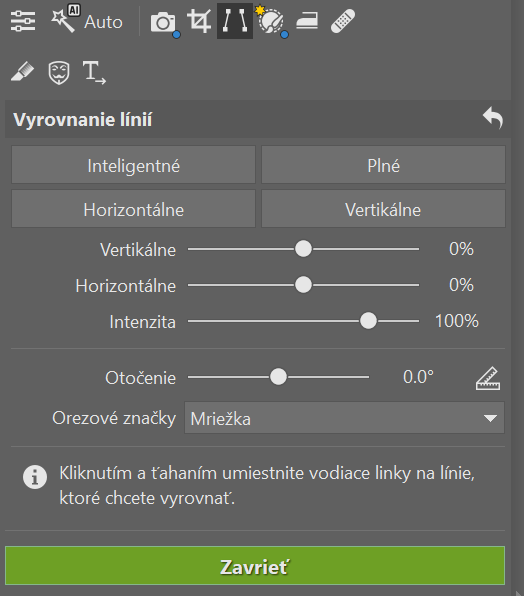Choose the selection brush tool icon

[x=271, y=21]
